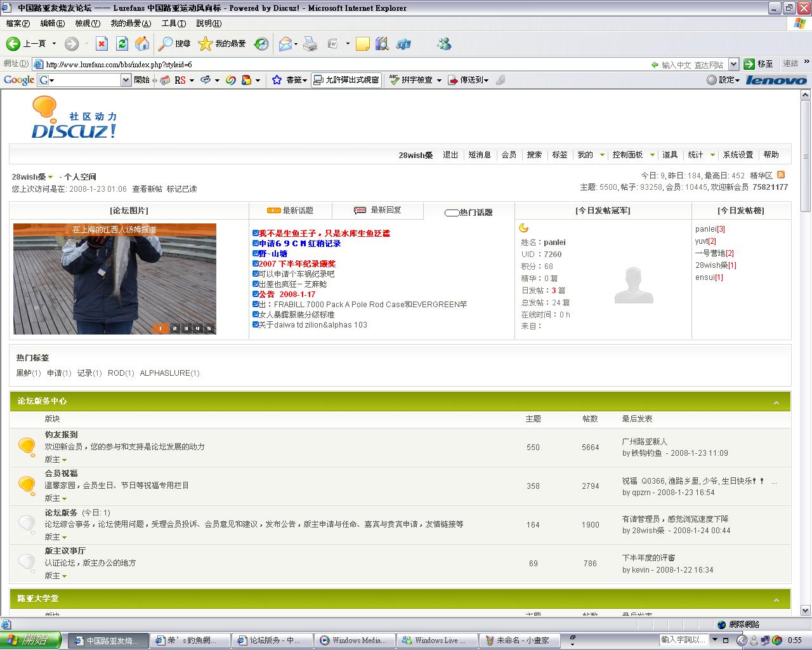Click the Research books icon
Screen dimensions: 812x650
point(381,44)
